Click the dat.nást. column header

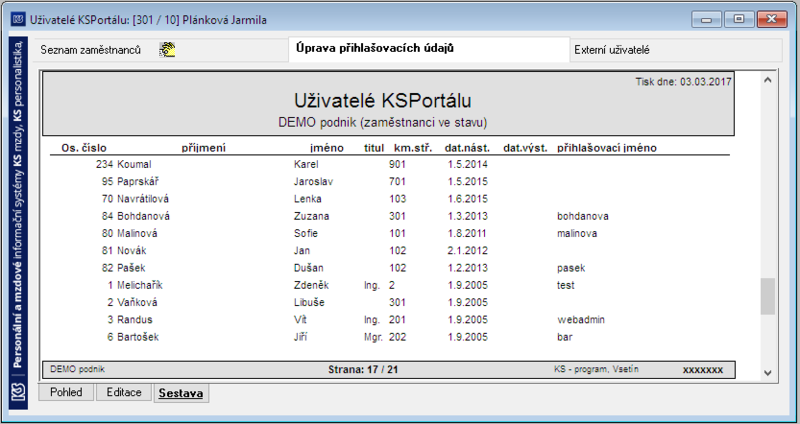point(467,148)
